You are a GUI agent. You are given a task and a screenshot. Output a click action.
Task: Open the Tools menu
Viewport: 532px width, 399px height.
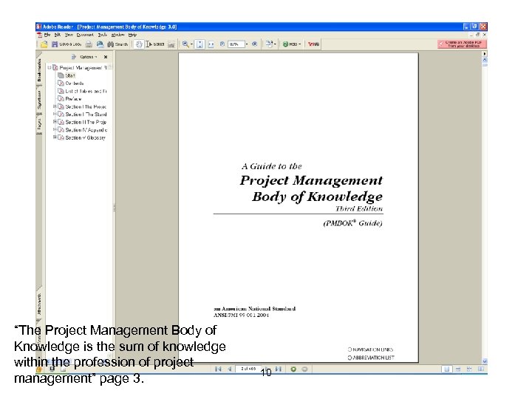pyautogui.click(x=102, y=35)
